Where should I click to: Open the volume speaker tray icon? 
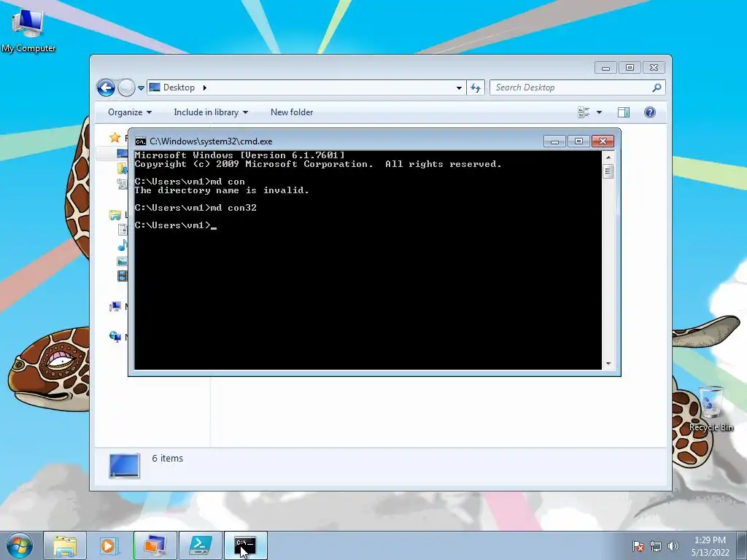tap(673, 546)
